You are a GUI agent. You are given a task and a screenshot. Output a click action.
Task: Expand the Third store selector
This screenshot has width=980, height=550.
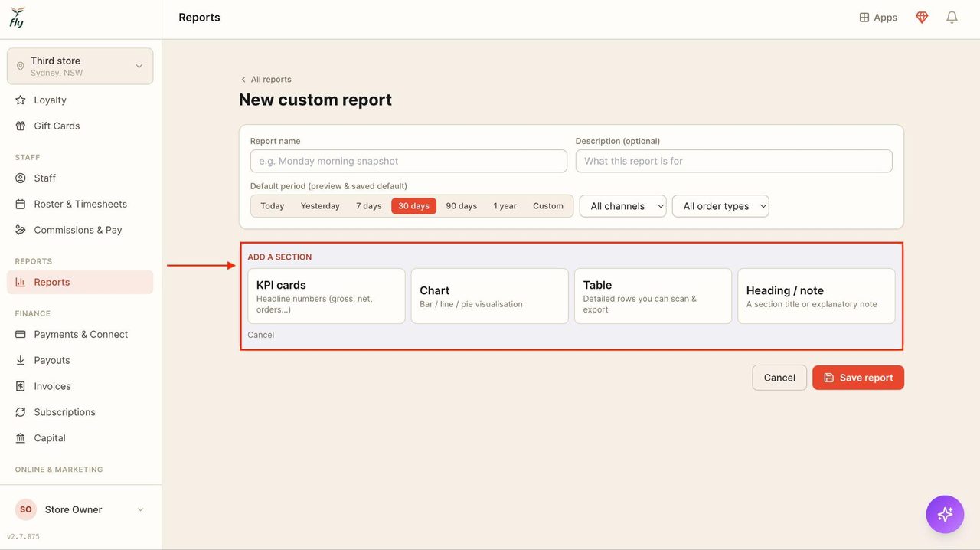point(80,67)
